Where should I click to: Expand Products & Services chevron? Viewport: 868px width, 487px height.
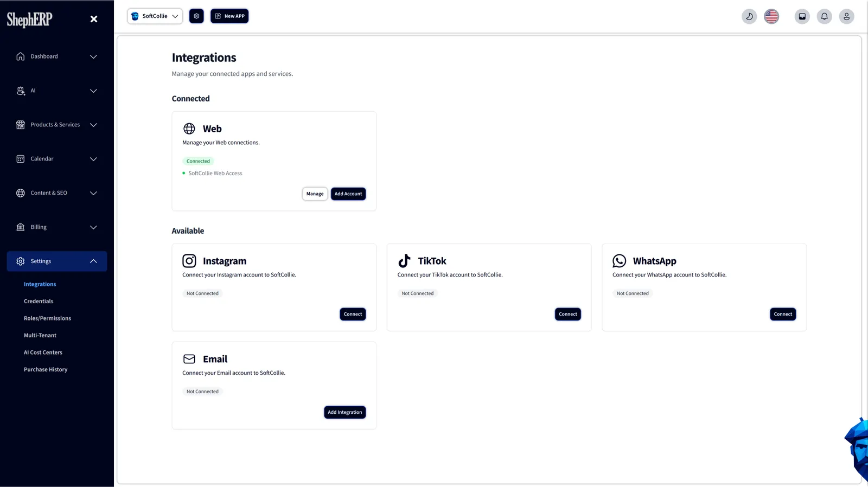pos(93,125)
